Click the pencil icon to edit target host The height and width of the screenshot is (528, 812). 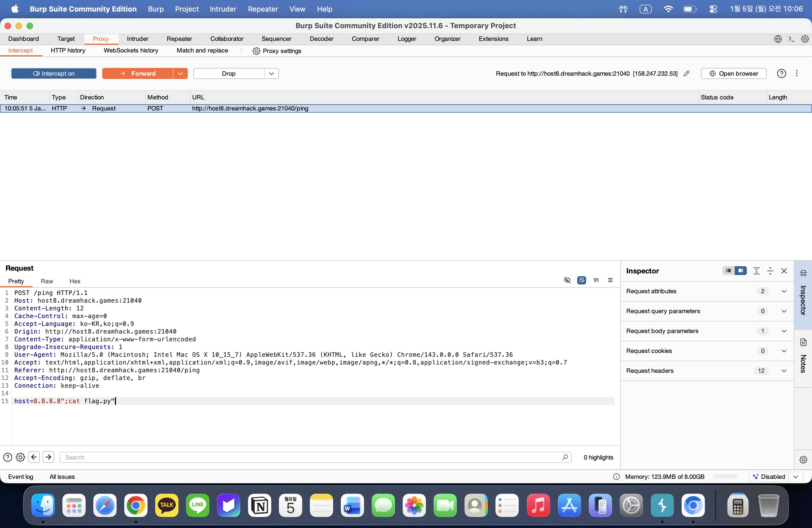tap(686, 73)
